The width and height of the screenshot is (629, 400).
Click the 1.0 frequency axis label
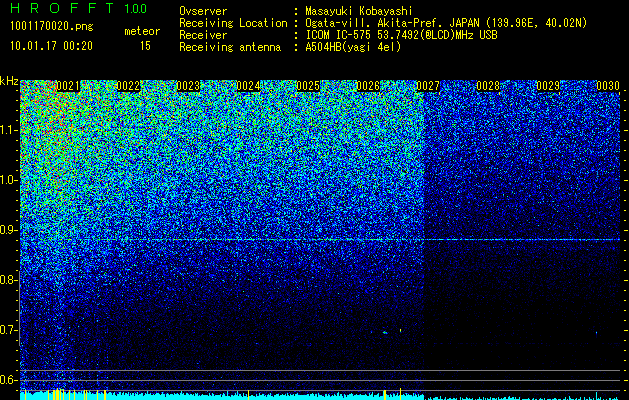coord(8,181)
